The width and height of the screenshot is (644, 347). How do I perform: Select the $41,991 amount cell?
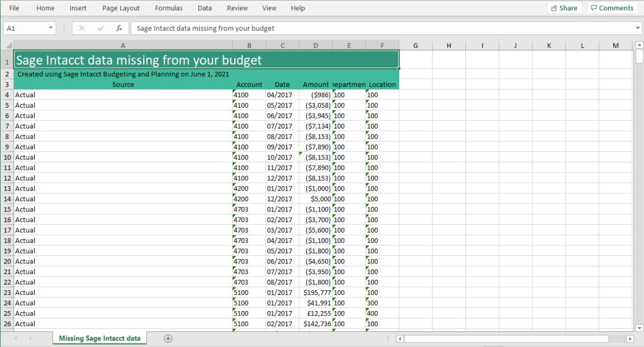click(x=316, y=303)
